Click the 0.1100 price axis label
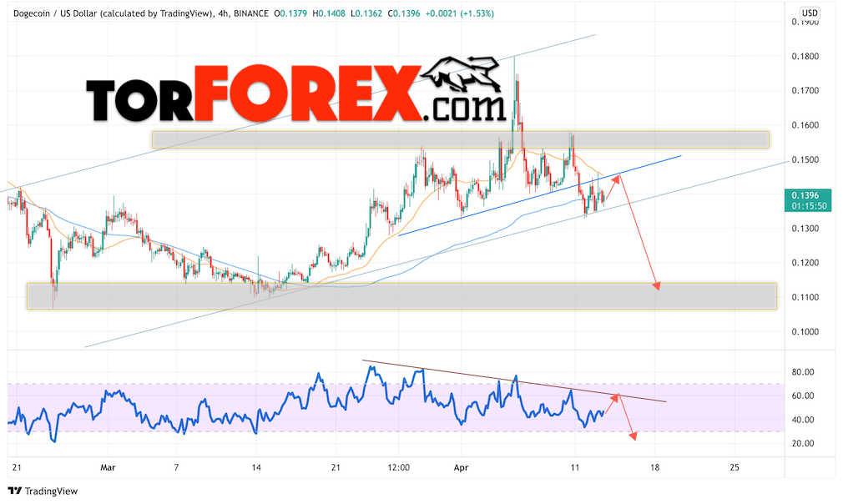Image resolution: width=843 pixels, height=504 pixels. pyautogui.click(x=805, y=297)
